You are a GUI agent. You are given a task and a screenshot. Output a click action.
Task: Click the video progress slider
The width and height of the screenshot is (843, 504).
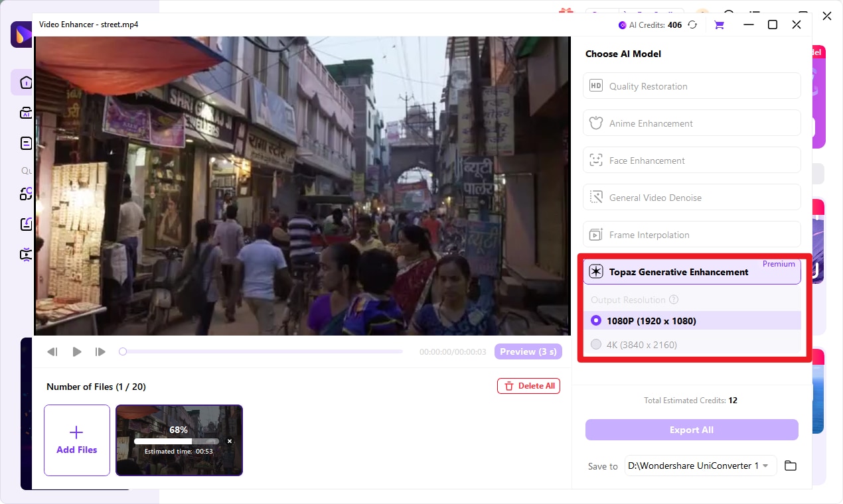261,351
